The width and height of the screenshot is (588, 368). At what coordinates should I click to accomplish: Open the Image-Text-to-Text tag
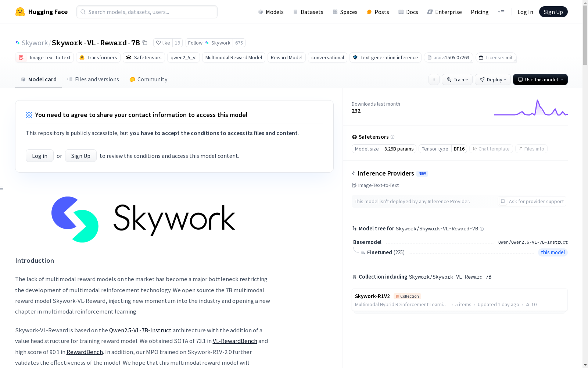44,57
